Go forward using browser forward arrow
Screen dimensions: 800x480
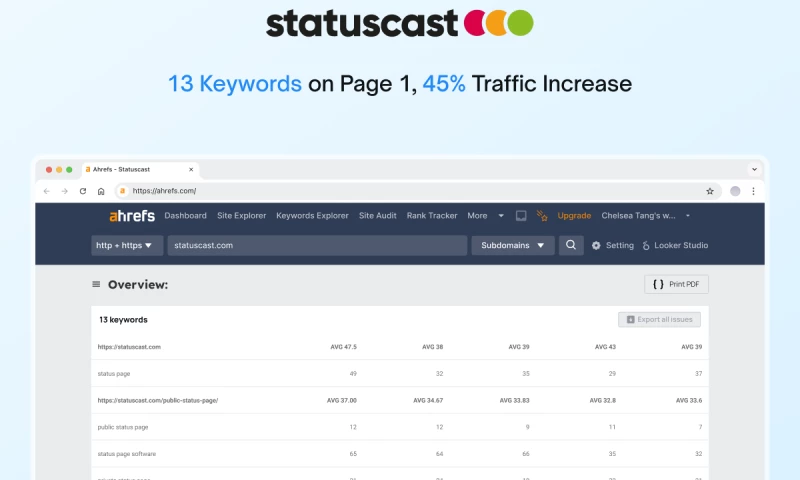pyautogui.click(x=64, y=191)
